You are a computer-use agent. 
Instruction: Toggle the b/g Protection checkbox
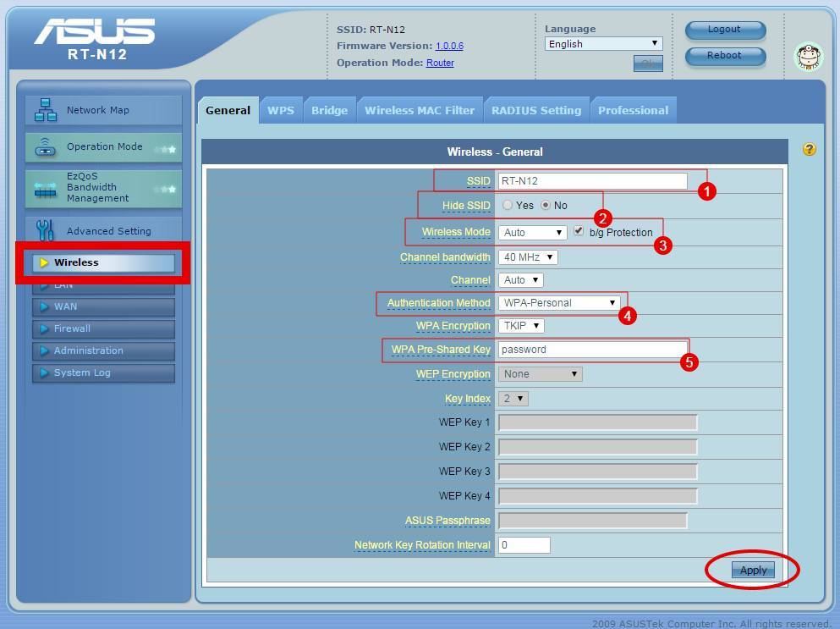[x=579, y=231]
